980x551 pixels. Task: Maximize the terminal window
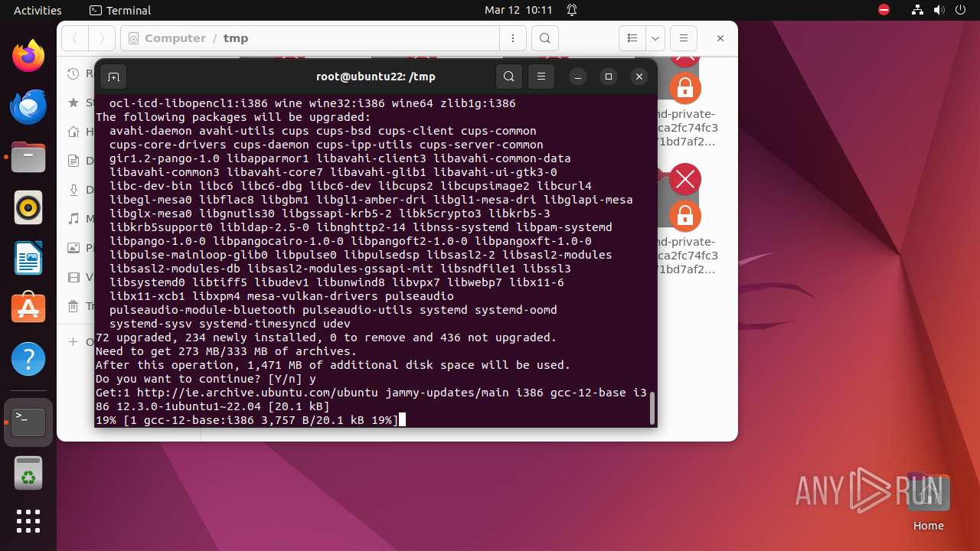(609, 77)
